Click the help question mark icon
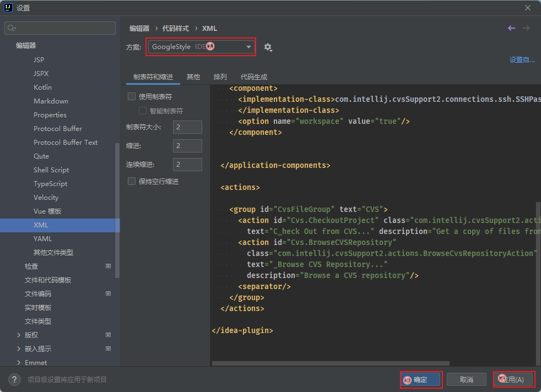The image size is (541, 392). click(14, 379)
